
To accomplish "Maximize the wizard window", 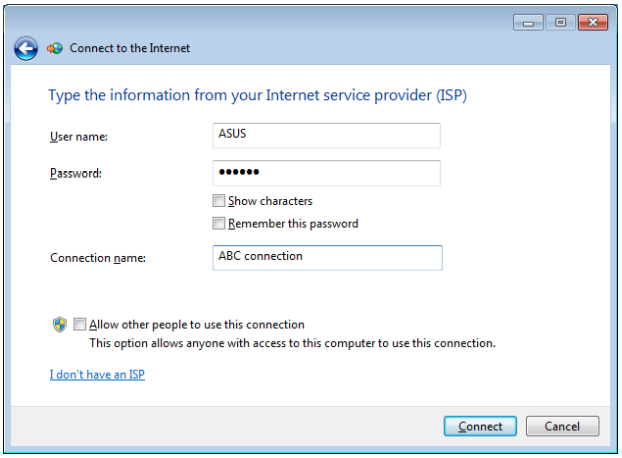I will (560, 23).
